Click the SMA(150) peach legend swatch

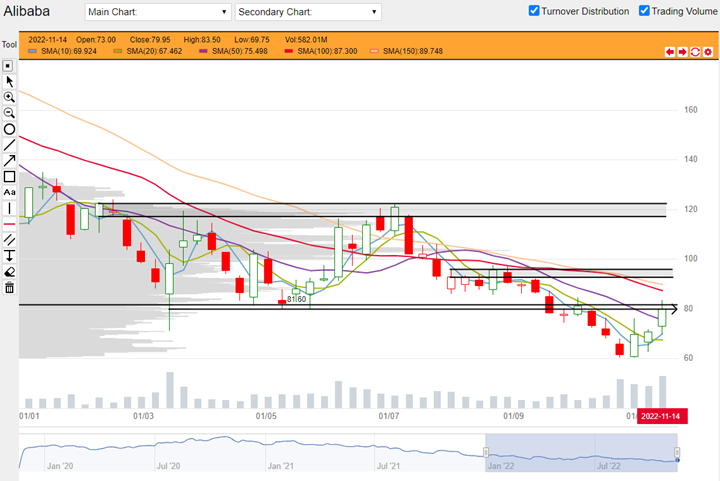click(374, 51)
